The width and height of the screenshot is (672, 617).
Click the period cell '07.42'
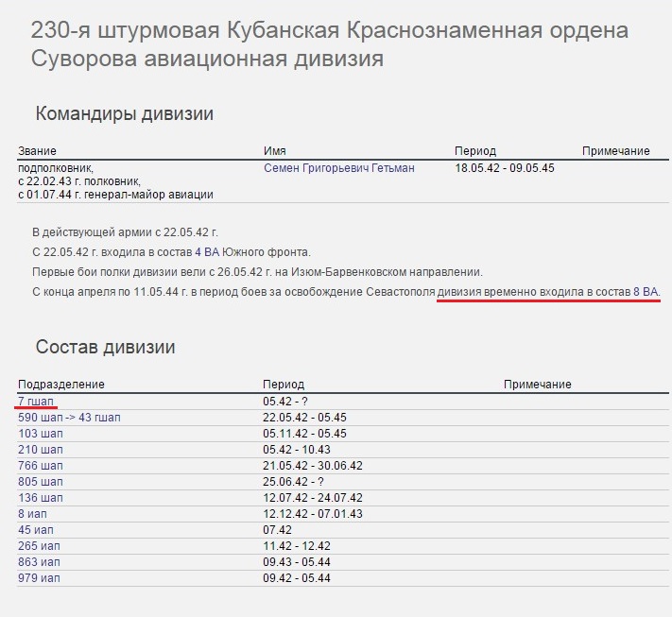[x=277, y=530]
